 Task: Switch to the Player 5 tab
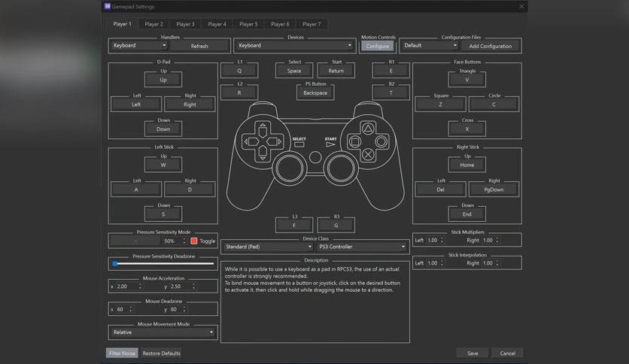click(248, 24)
